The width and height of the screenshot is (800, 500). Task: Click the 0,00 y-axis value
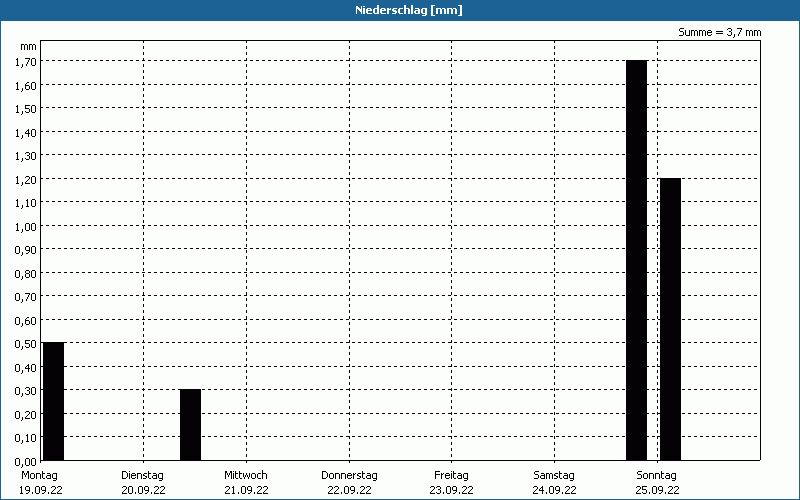coord(26,462)
